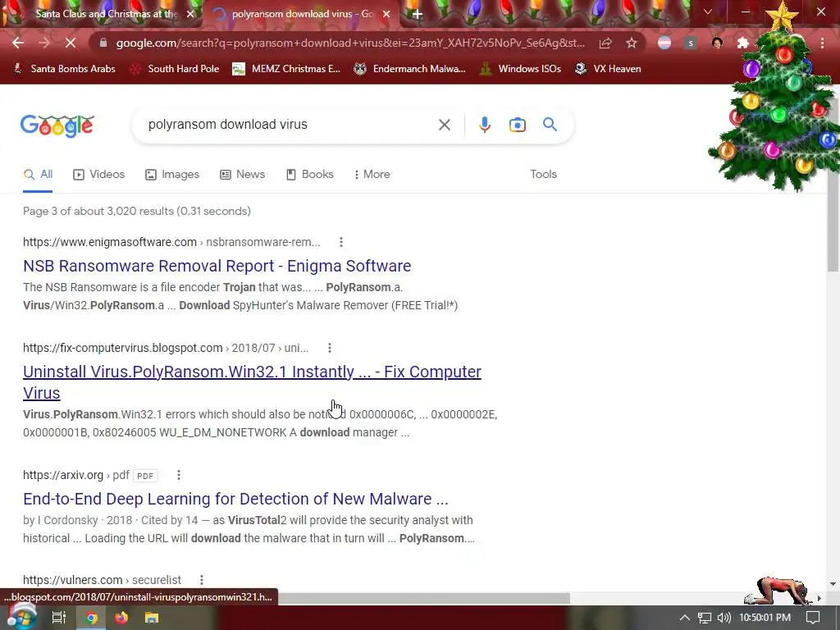This screenshot has height=630, width=840.
Task: Open the VX Heaven bookmark
Action: pyautogui.click(x=608, y=69)
